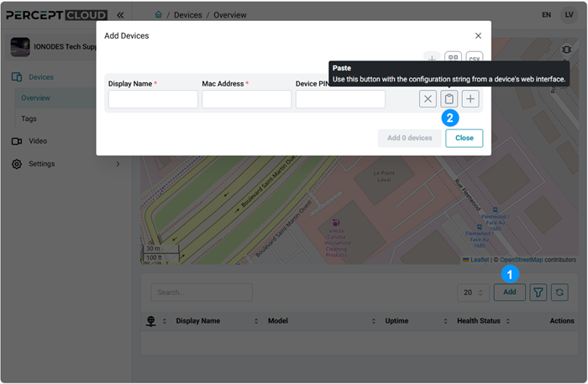
Task: Focus the Display Name text field
Action: (x=153, y=99)
